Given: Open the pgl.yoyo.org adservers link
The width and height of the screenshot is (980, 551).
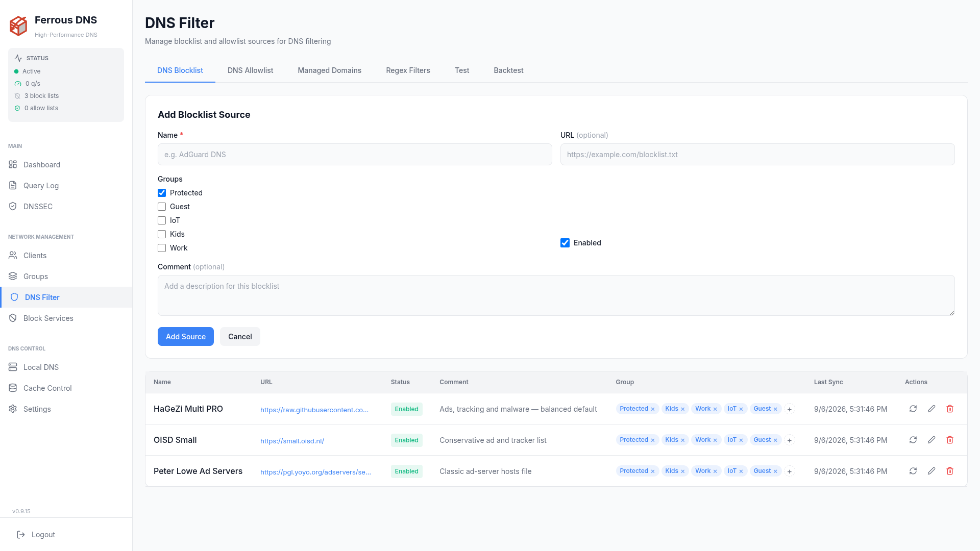Looking at the screenshot, I should [315, 472].
